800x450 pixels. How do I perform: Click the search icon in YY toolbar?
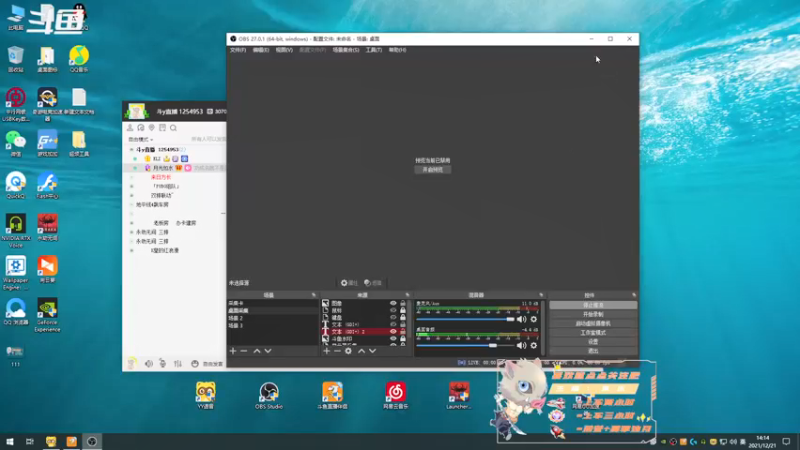[x=173, y=128]
